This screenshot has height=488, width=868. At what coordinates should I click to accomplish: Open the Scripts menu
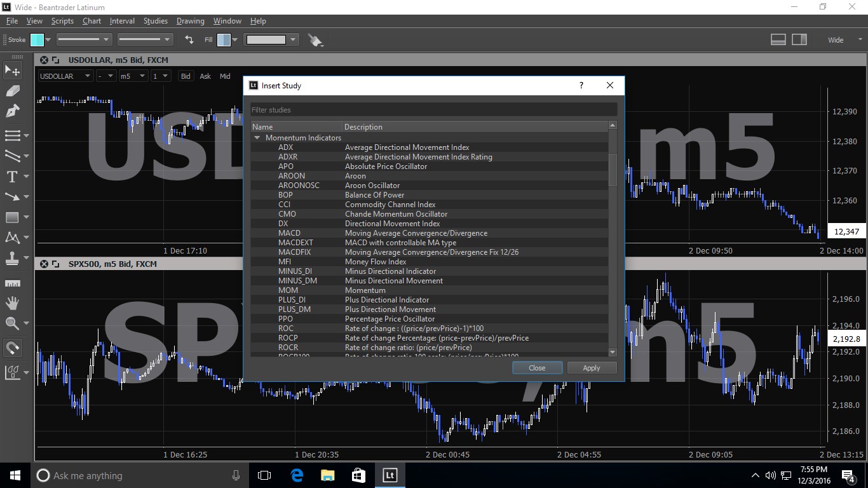(62, 21)
